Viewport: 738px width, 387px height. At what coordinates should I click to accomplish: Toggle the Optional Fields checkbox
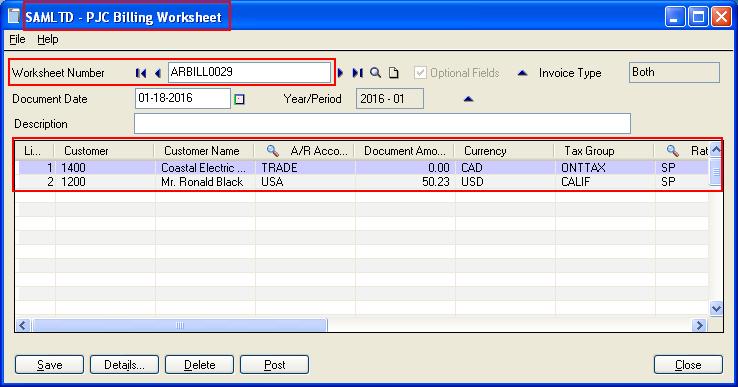(420, 73)
